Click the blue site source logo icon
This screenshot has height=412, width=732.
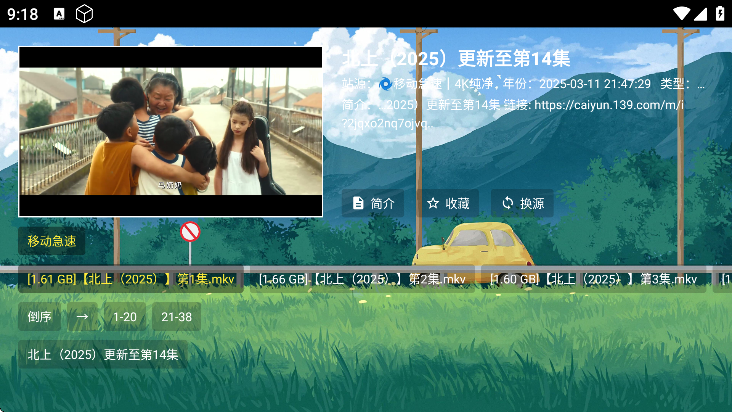pyautogui.click(x=385, y=84)
